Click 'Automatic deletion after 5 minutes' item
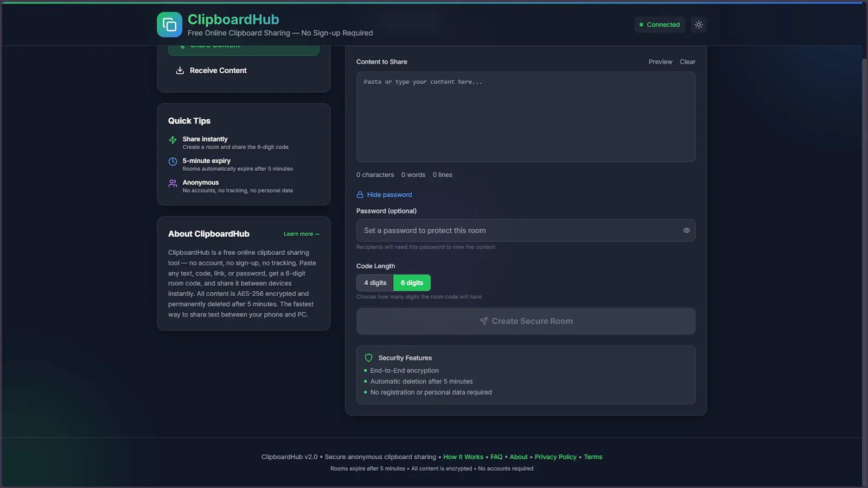This screenshot has width=868, height=488. pos(422,382)
